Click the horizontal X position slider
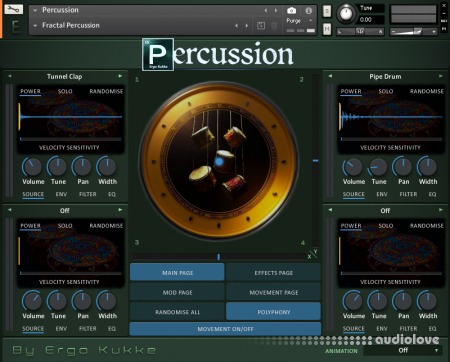Screen dimensions: 450x362 coord(219,257)
